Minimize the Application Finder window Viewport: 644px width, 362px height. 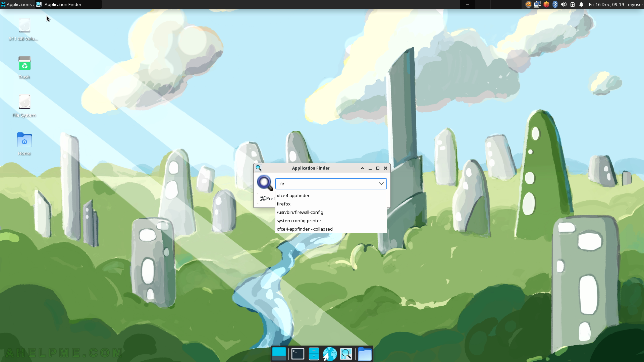pyautogui.click(x=370, y=168)
